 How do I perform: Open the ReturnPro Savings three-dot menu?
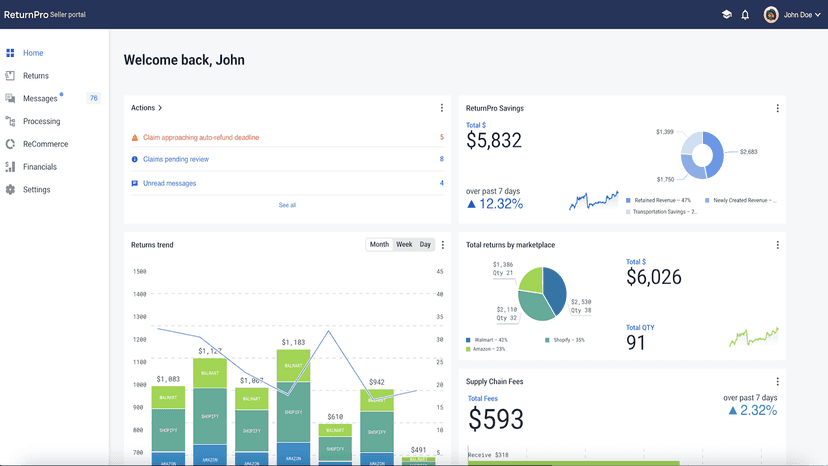pos(777,108)
